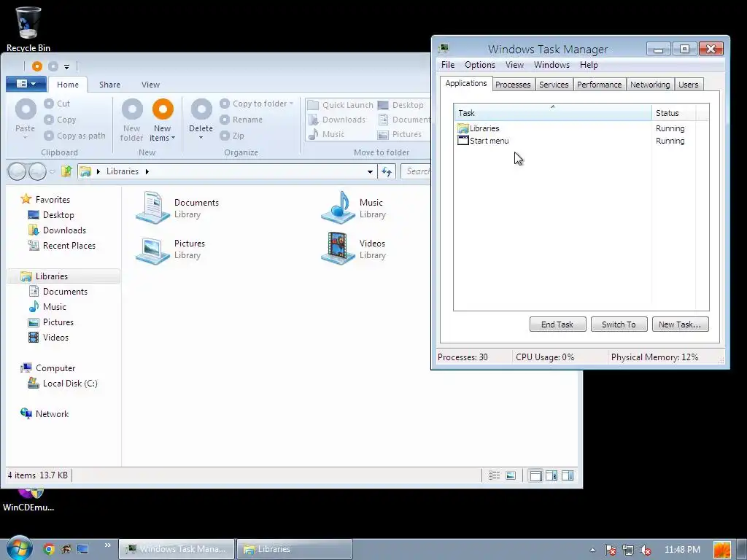Select Network in the navigation pane
The height and width of the screenshot is (560, 747).
click(44, 414)
